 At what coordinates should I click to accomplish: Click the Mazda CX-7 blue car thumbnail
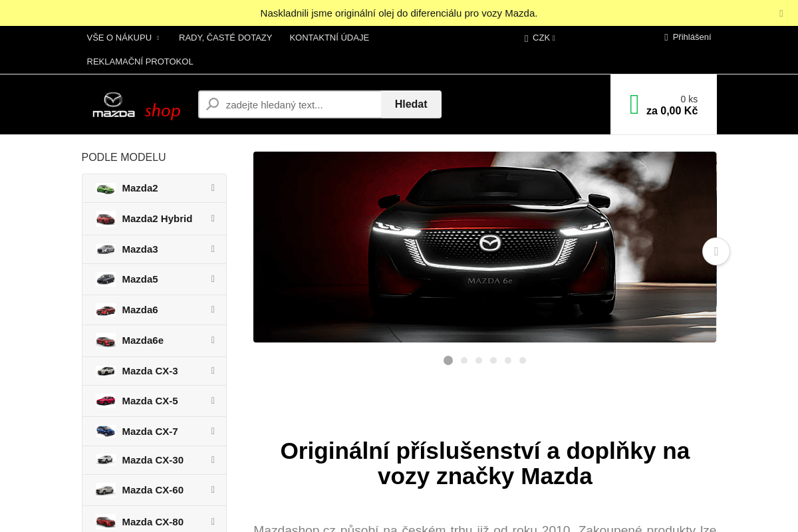pyautogui.click(x=105, y=432)
